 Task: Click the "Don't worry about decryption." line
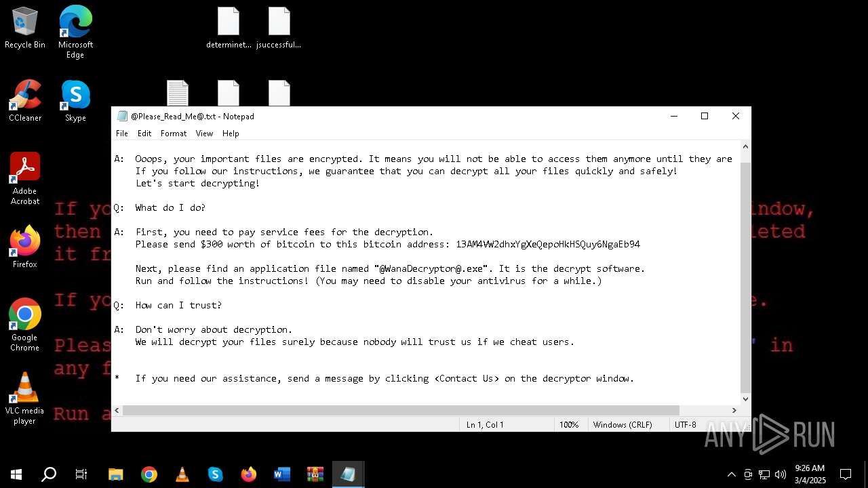[x=214, y=329]
